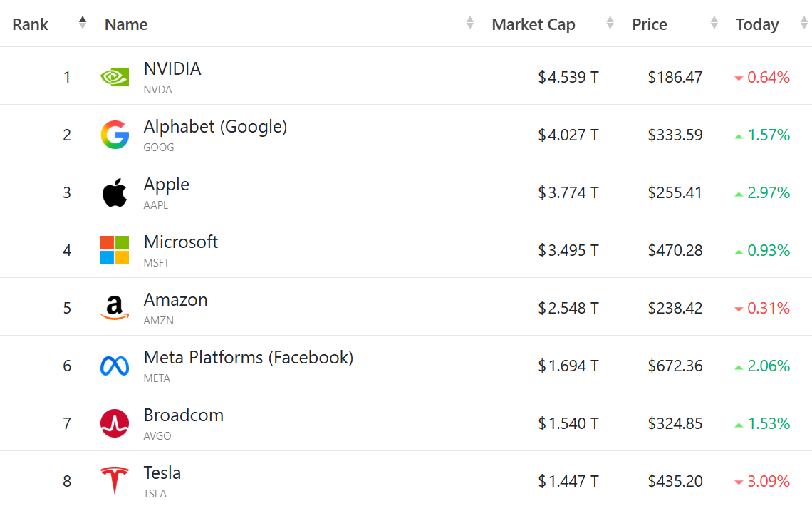Click Tesla's $1.447 T market cap

568,481
